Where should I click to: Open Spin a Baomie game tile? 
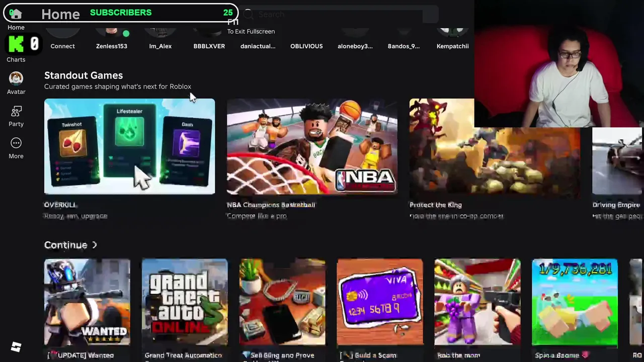pyautogui.click(x=575, y=302)
